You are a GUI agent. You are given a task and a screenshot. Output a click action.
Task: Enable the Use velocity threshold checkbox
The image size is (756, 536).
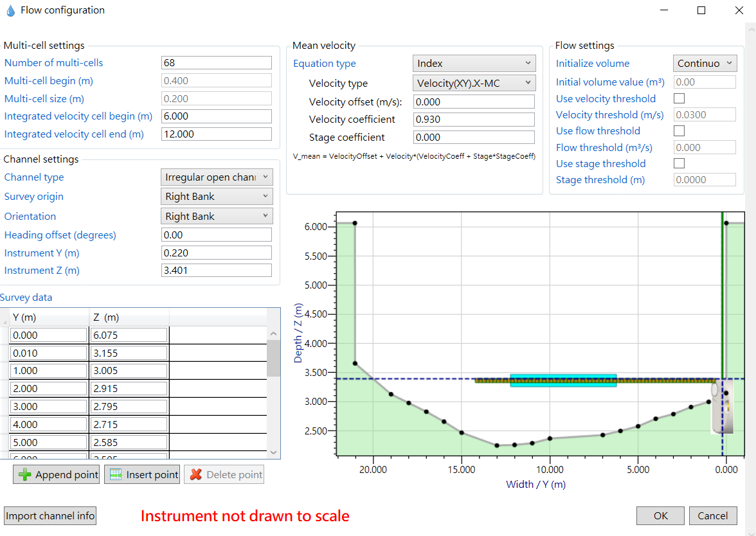tap(679, 98)
